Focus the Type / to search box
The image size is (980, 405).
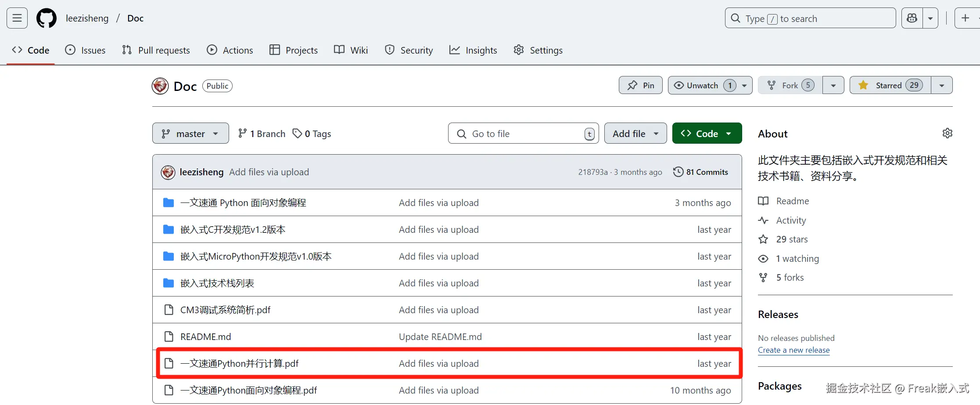pyautogui.click(x=810, y=18)
